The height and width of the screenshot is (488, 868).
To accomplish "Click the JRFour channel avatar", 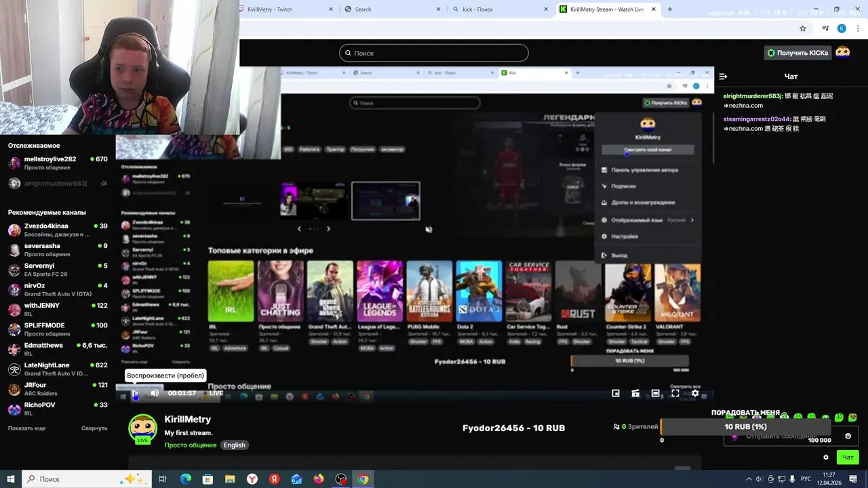I will pos(14,389).
